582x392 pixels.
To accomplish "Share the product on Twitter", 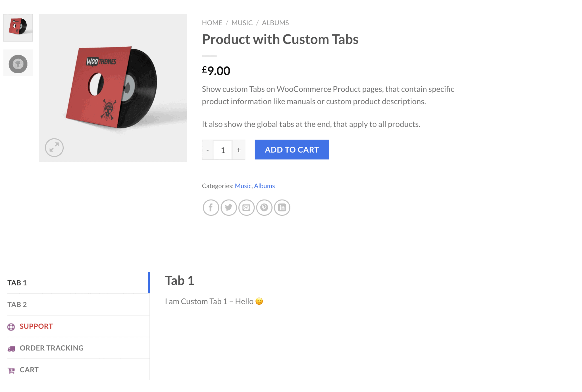I will [228, 208].
